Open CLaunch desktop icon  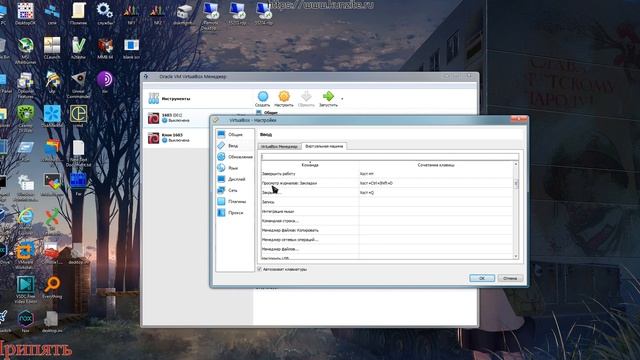point(52,48)
